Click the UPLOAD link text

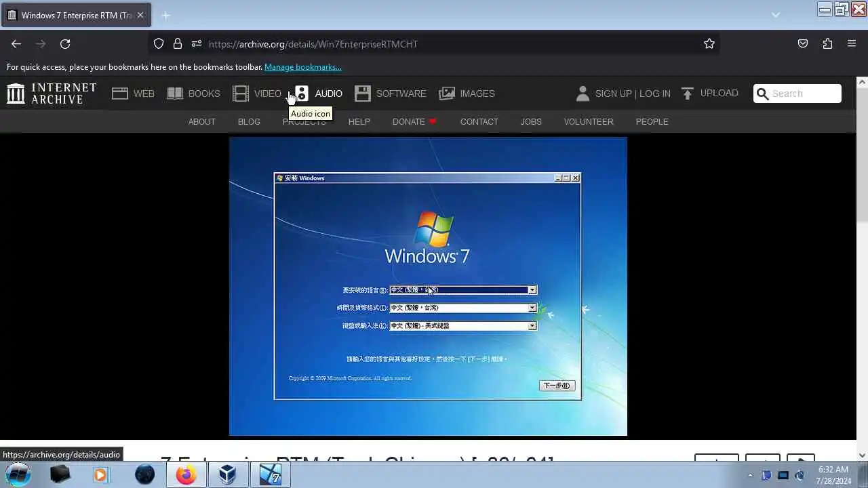coord(719,94)
